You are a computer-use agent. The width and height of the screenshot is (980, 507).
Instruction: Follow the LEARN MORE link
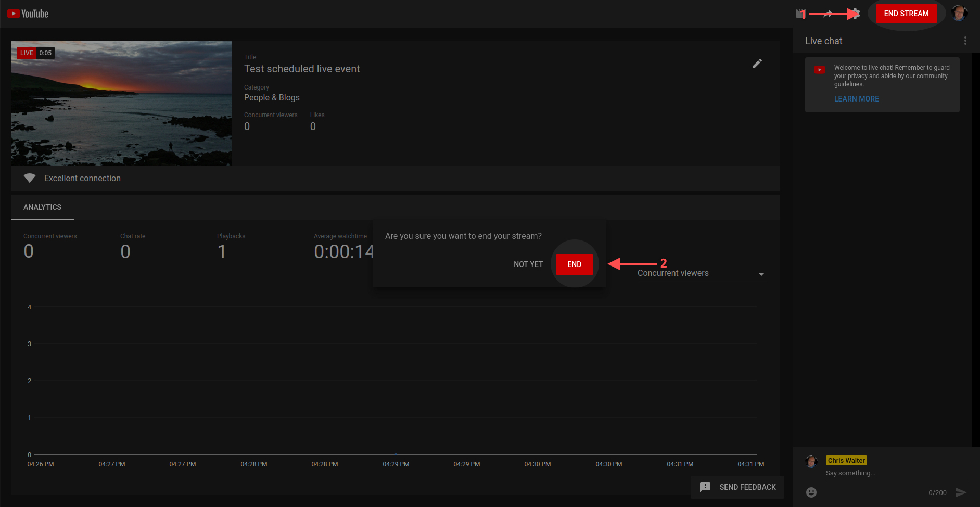(x=856, y=99)
